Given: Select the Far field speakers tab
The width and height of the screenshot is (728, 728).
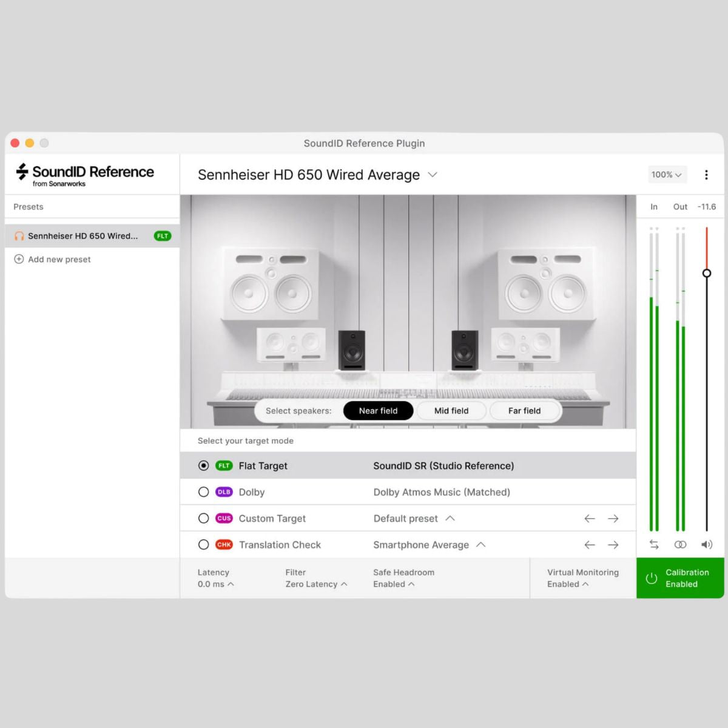Looking at the screenshot, I should (524, 411).
